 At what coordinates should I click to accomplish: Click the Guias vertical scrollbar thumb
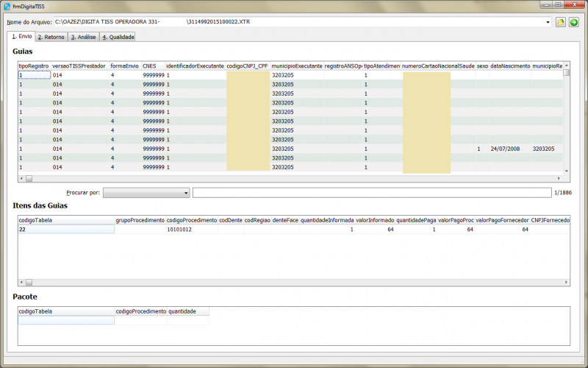click(567, 72)
